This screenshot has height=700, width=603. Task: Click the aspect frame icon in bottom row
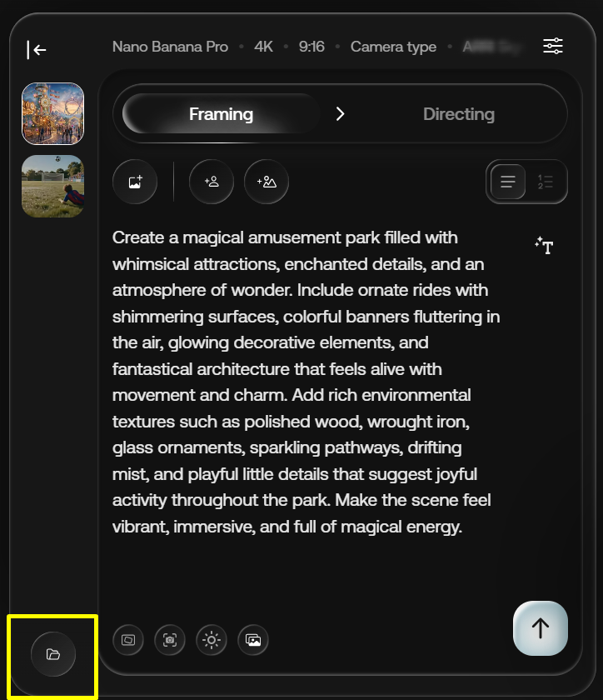(128, 640)
